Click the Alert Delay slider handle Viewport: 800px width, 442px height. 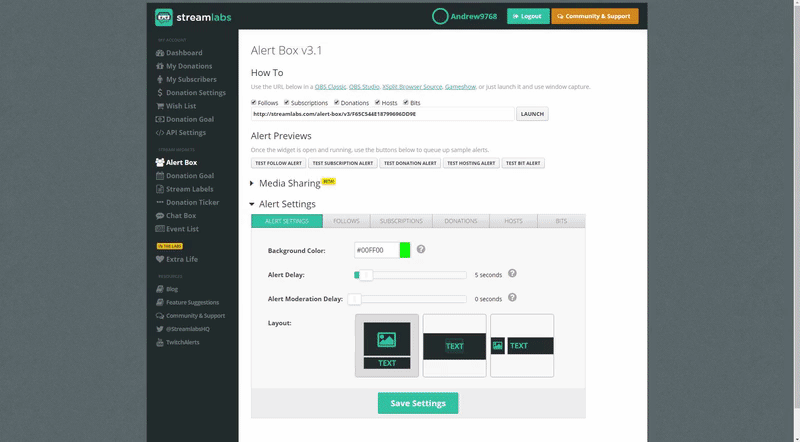(366, 275)
